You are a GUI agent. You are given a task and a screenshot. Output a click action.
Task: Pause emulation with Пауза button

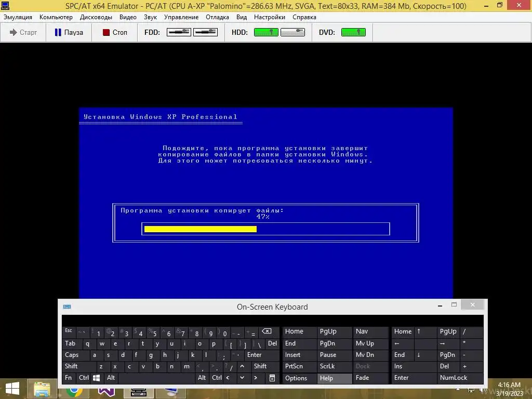(69, 32)
